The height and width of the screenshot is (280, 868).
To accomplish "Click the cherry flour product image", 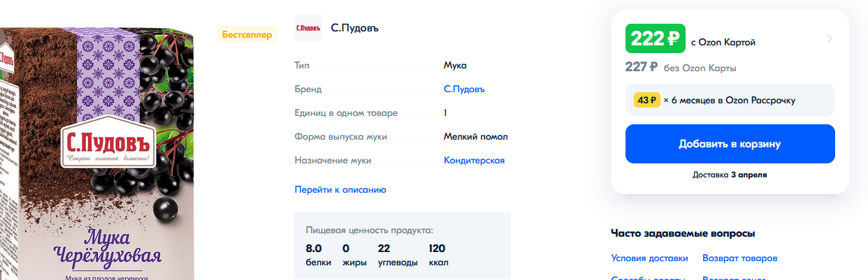I will pyautogui.click(x=98, y=154).
